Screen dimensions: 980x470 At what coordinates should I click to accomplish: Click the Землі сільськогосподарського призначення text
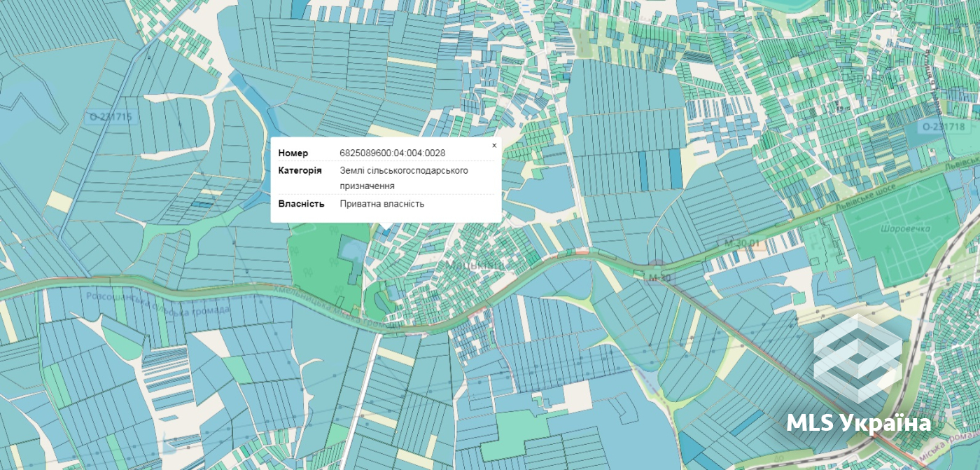404,178
